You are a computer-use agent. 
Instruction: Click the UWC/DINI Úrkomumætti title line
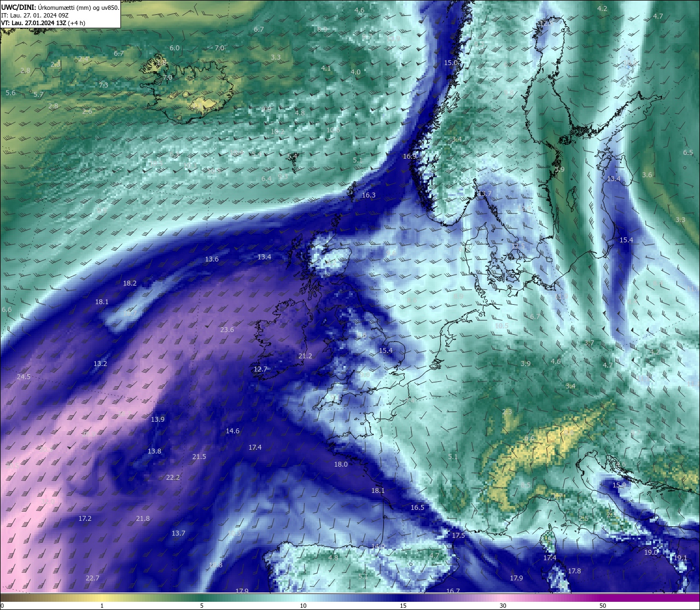[60, 7]
